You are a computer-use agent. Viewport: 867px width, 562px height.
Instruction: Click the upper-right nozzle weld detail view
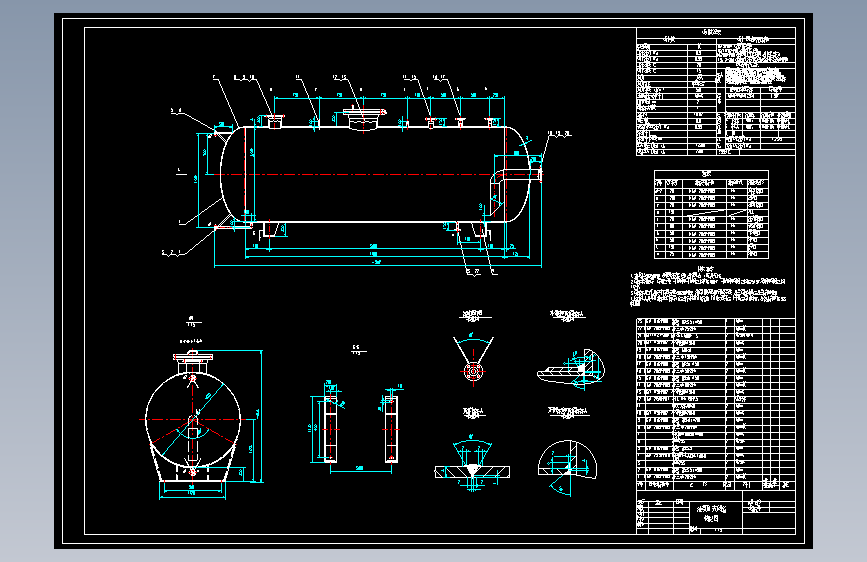pos(571,367)
